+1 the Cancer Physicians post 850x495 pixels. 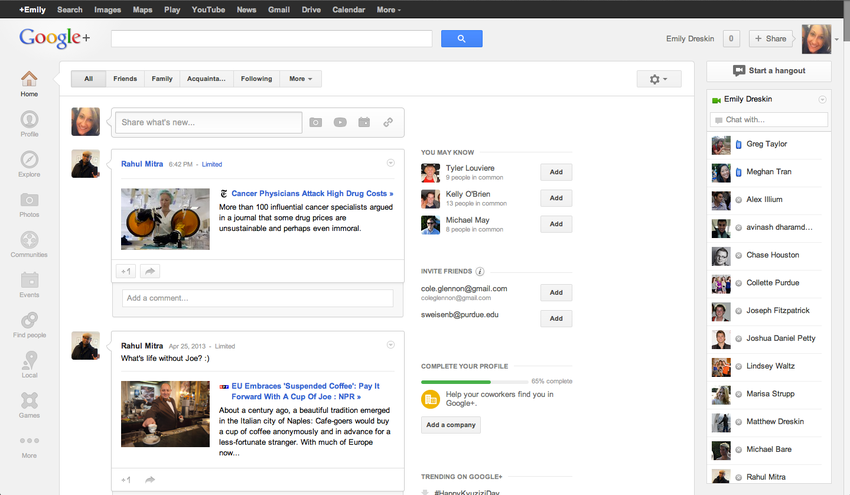coord(126,271)
